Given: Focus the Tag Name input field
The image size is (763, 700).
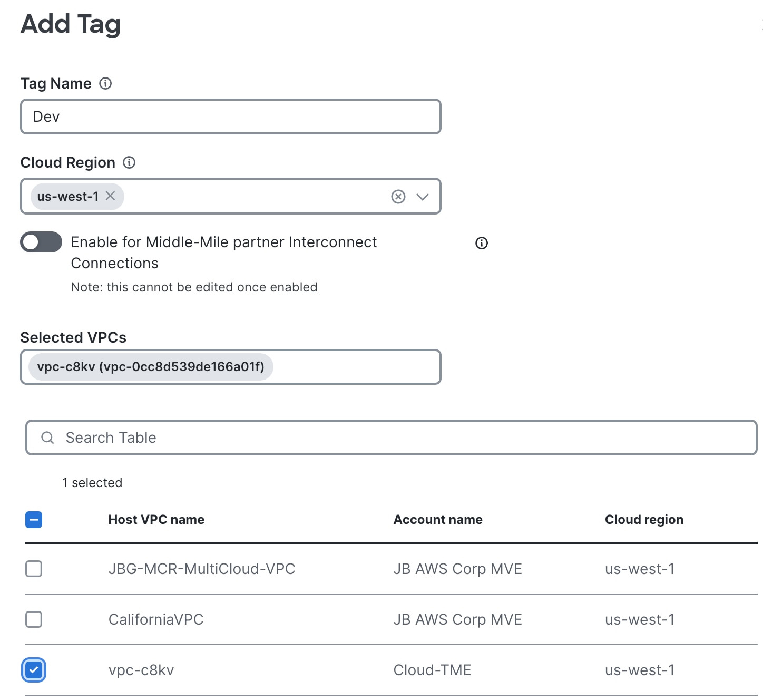Looking at the screenshot, I should [231, 116].
